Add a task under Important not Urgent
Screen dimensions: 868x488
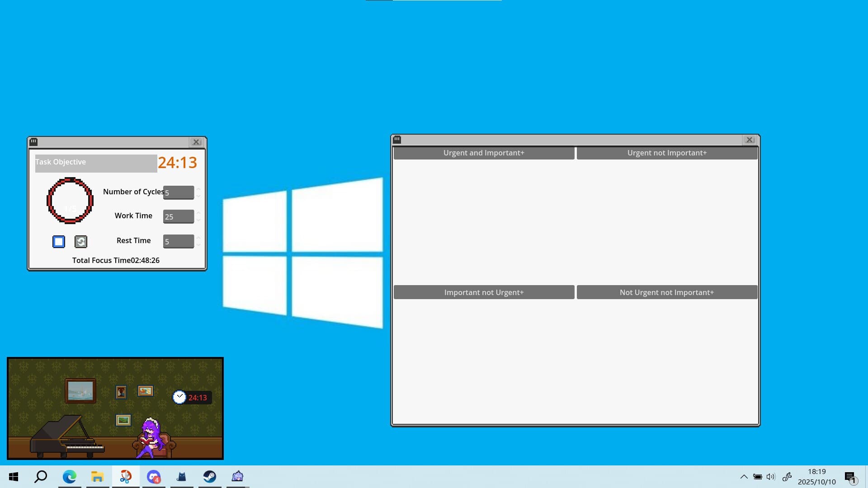coord(484,292)
